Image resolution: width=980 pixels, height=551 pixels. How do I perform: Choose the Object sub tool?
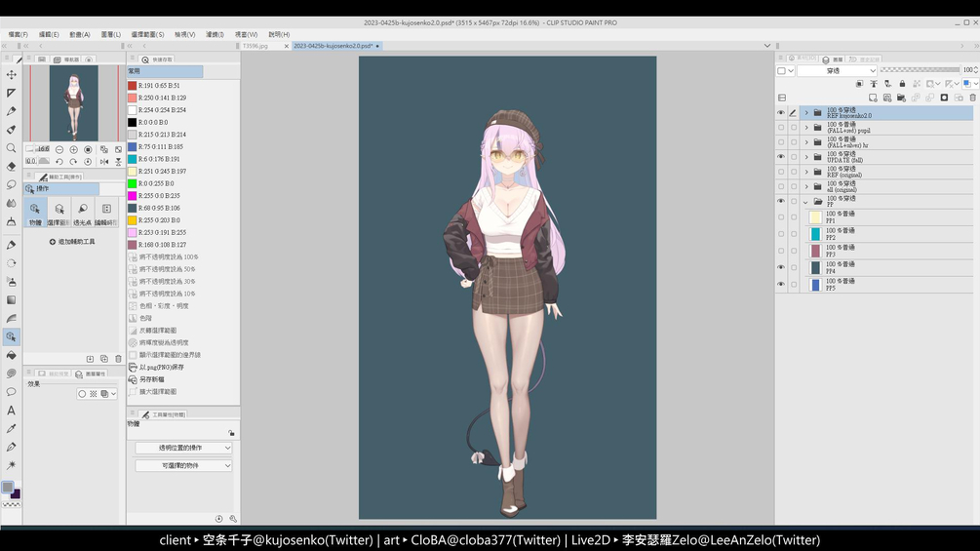(x=35, y=213)
